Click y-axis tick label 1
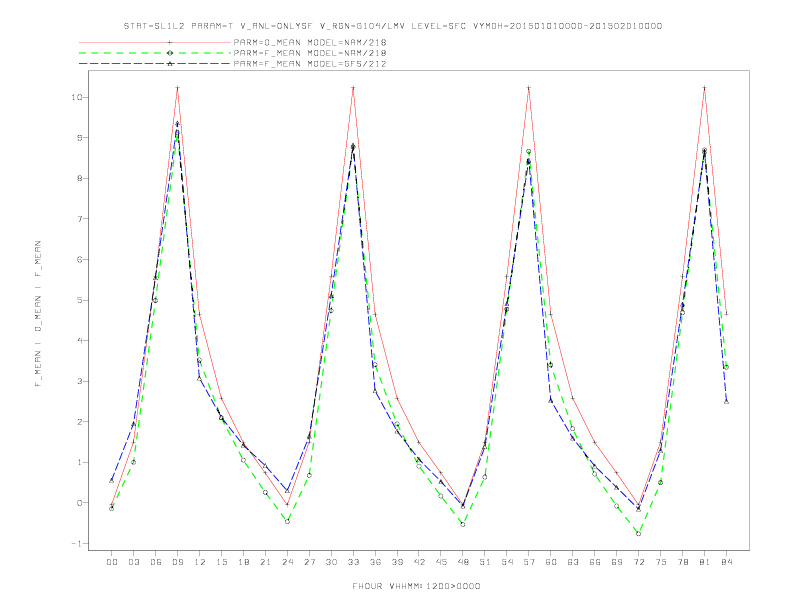 (x=80, y=462)
